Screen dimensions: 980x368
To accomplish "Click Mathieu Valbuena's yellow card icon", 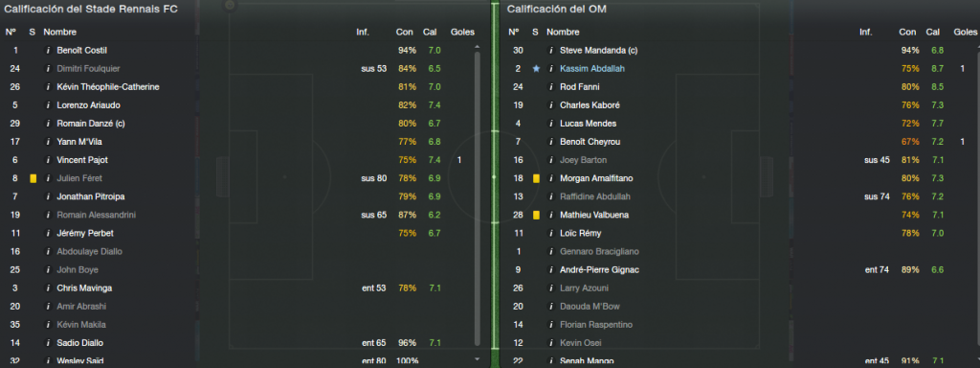I will [x=536, y=215].
